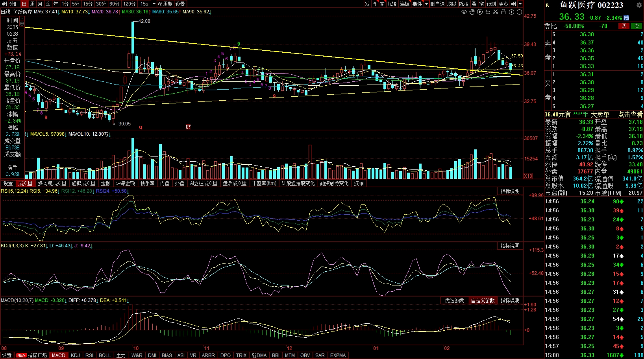Viewport: 644px width, 359px height.
Task: Open 设置 in the bottom indicator bar
Action: click(7, 355)
